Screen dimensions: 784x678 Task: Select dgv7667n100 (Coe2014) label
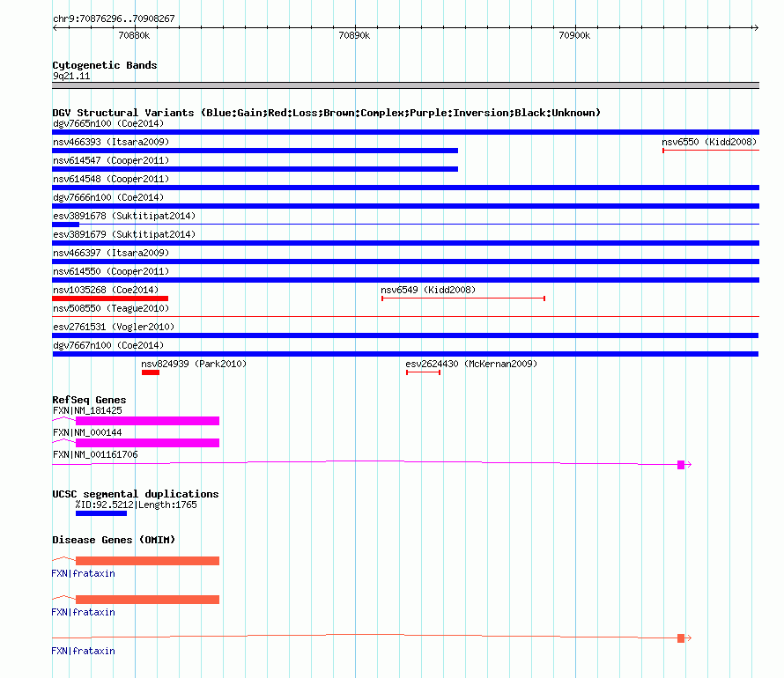(x=108, y=345)
